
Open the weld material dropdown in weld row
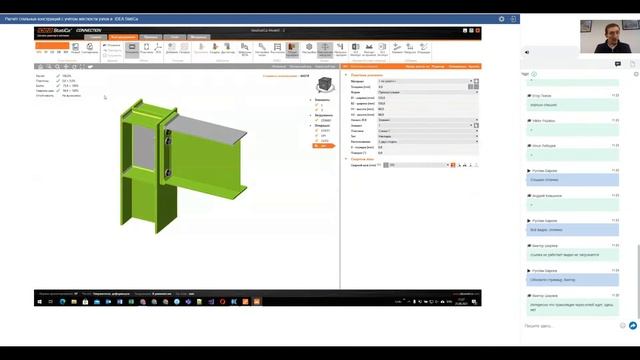(419, 165)
